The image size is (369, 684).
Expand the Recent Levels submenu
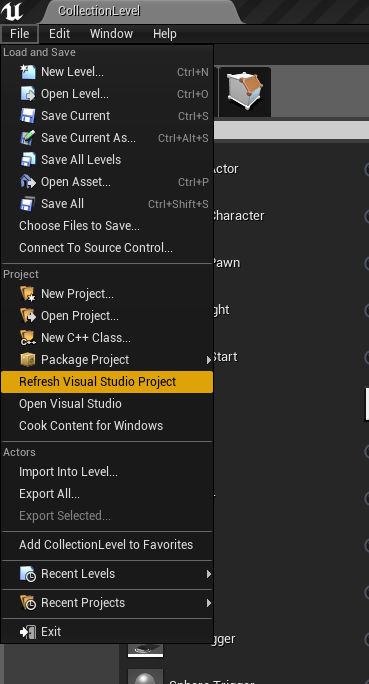point(209,574)
